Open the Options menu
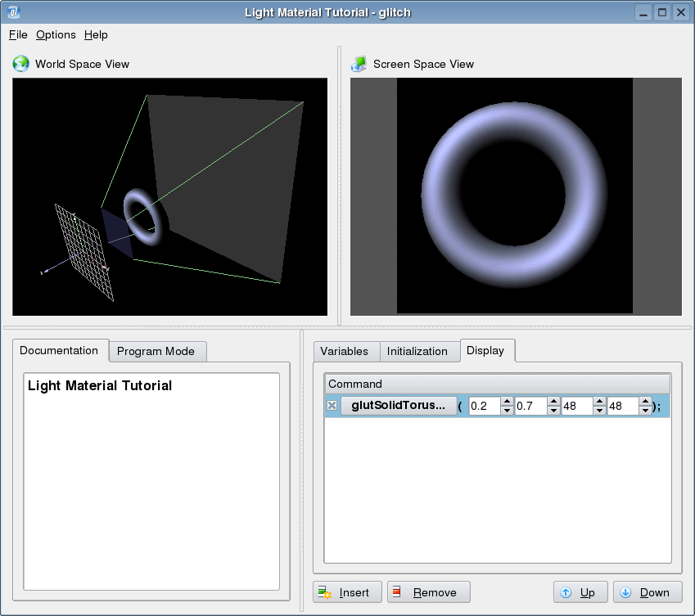The image size is (695, 616). pyautogui.click(x=56, y=34)
